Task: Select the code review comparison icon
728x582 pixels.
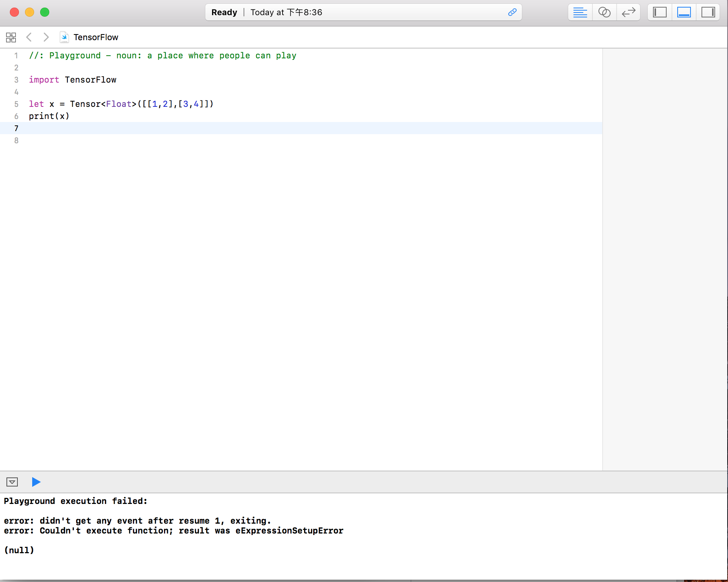Action: (x=605, y=12)
